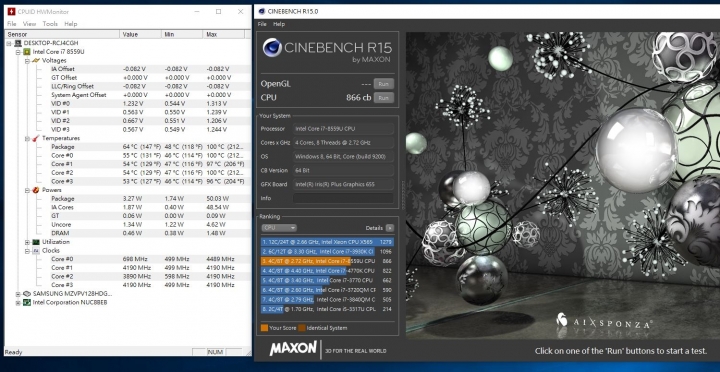The width and height of the screenshot is (720, 372).
Task: Open Cinebench Help menu
Action: [x=279, y=24]
